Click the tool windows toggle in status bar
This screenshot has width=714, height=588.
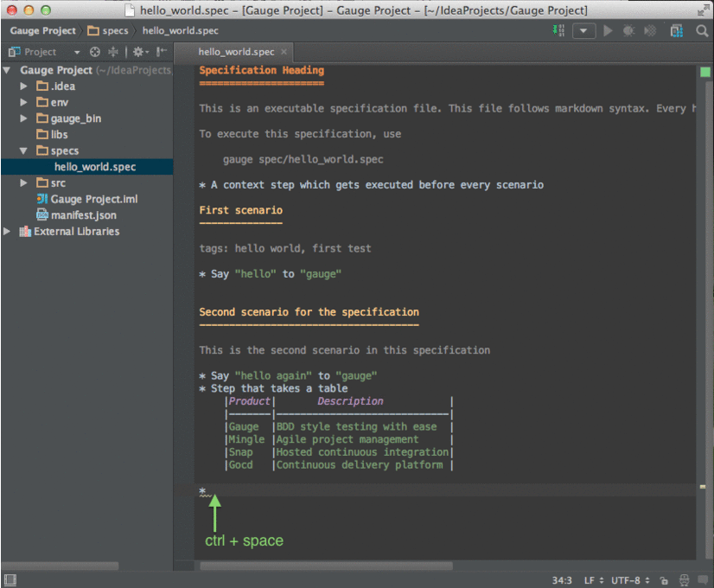click(x=10, y=580)
